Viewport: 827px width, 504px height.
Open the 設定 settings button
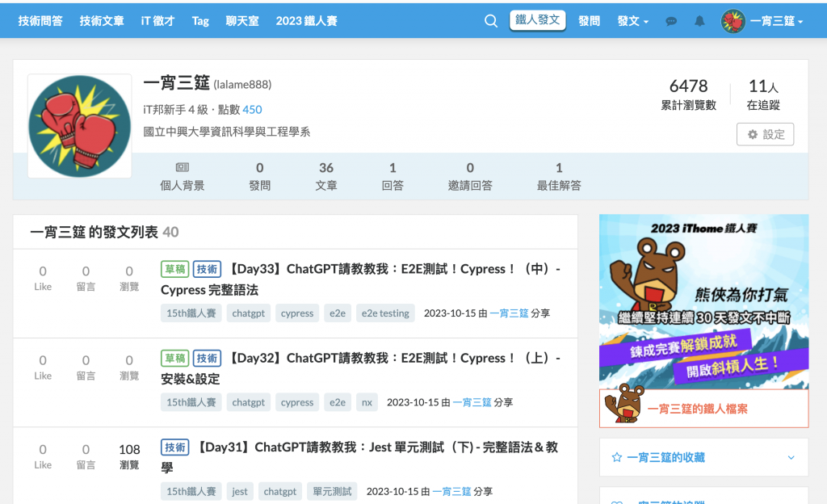(766, 134)
